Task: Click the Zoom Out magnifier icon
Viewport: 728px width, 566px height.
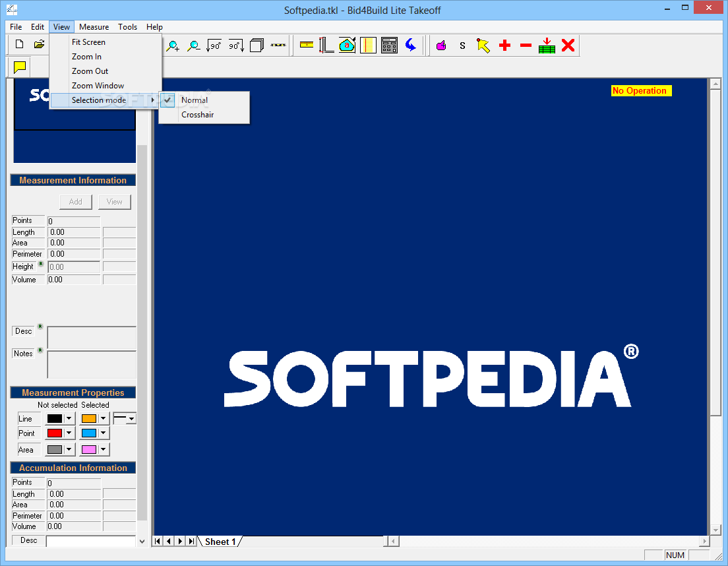Action: (x=194, y=46)
